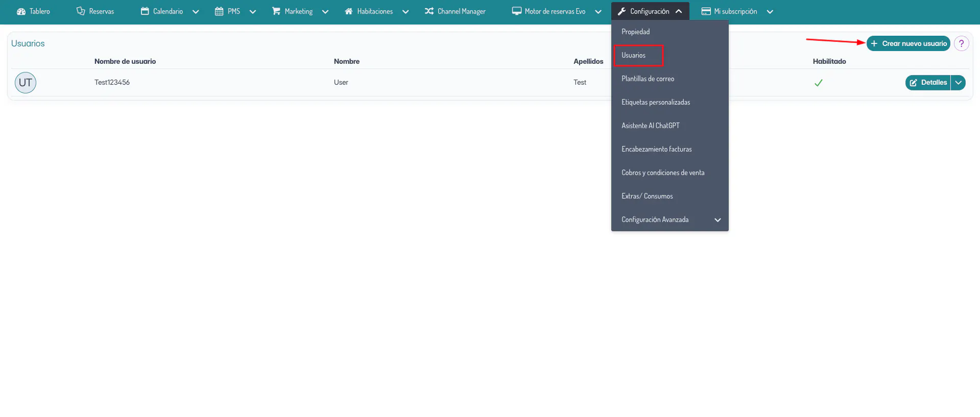Viewport: 980px width, 417px height.
Task: Expand the Motor de reservas Evo arrow
Action: click(598, 12)
